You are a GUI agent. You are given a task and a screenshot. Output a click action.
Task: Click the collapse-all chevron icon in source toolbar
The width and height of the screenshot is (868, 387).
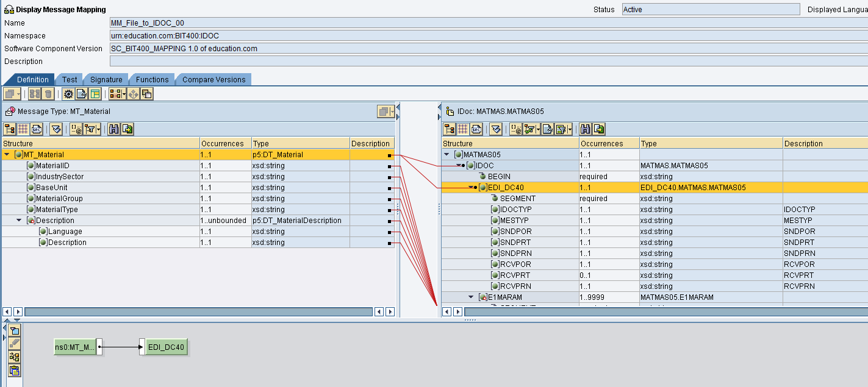(x=56, y=129)
